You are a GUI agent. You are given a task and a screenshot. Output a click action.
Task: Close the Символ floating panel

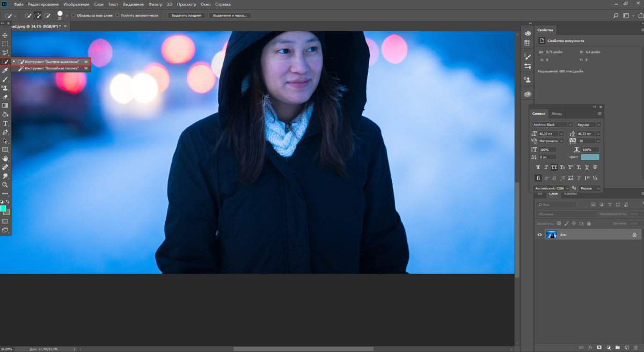[601, 107]
